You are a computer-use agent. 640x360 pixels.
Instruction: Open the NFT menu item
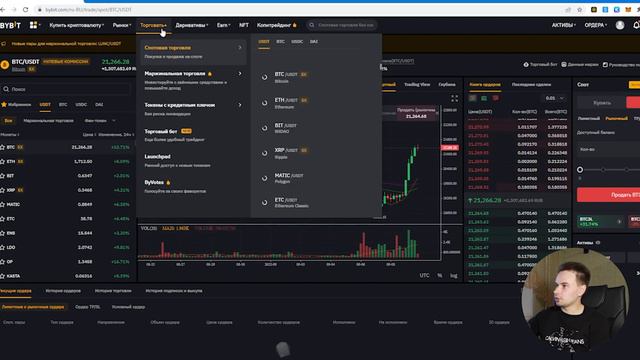[x=244, y=25]
